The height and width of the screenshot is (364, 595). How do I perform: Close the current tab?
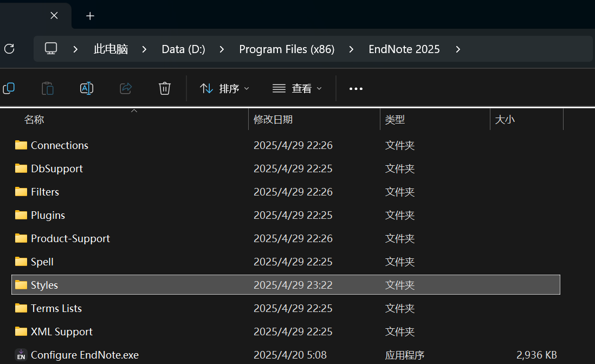[x=54, y=16]
